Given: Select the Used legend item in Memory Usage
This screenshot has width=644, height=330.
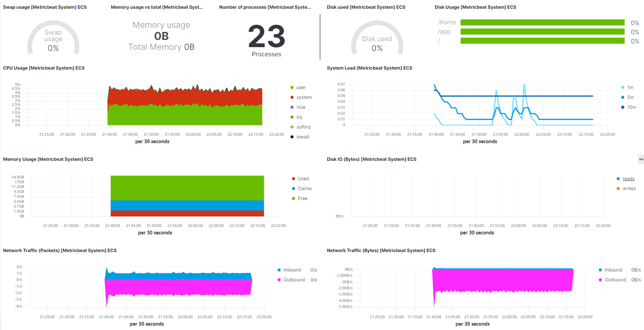Looking at the screenshot, I should click(300, 179).
